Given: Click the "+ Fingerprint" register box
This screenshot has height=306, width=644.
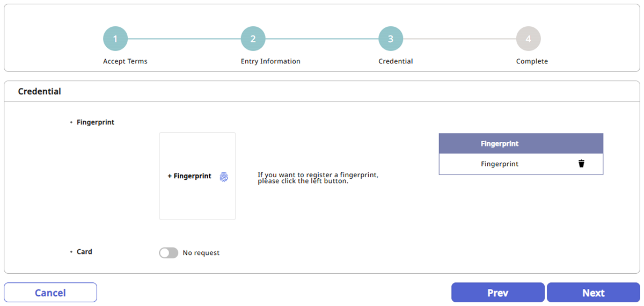Looking at the screenshot, I should click(x=197, y=176).
